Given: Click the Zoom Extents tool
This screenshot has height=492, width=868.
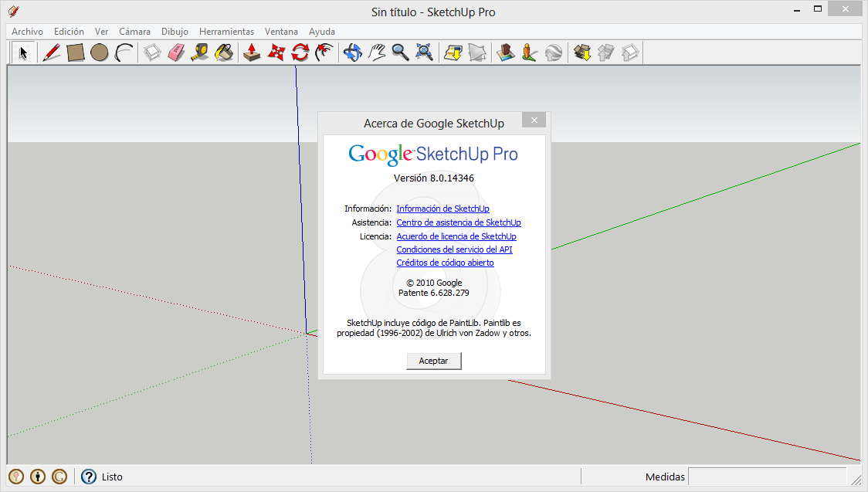Looking at the screenshot, I should (x=425, y=53).
